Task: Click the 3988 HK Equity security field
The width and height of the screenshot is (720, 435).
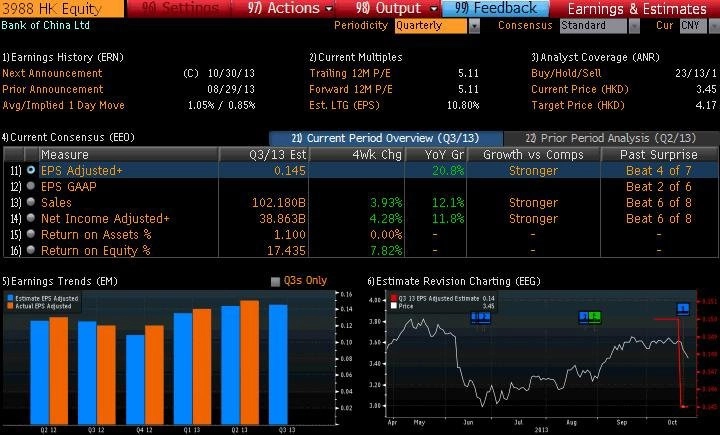Action: [62, 8]
